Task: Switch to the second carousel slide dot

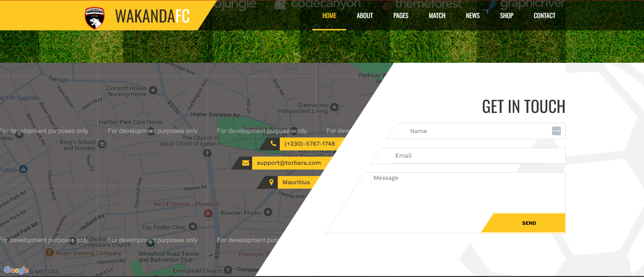Action: [x=317, y=27]
